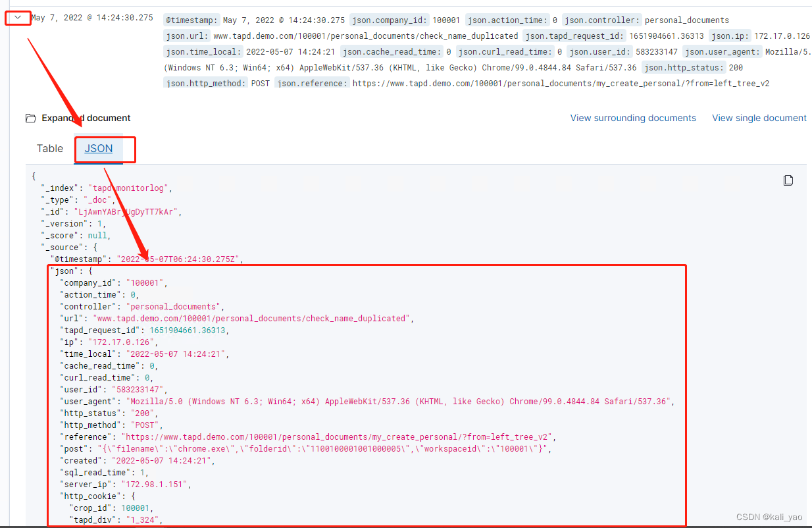Click the @timestamp field label

[x=191, y=20]
